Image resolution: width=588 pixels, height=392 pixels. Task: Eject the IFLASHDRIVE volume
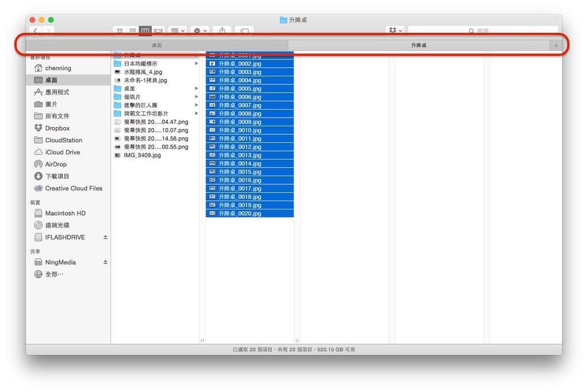coord(105,237)
